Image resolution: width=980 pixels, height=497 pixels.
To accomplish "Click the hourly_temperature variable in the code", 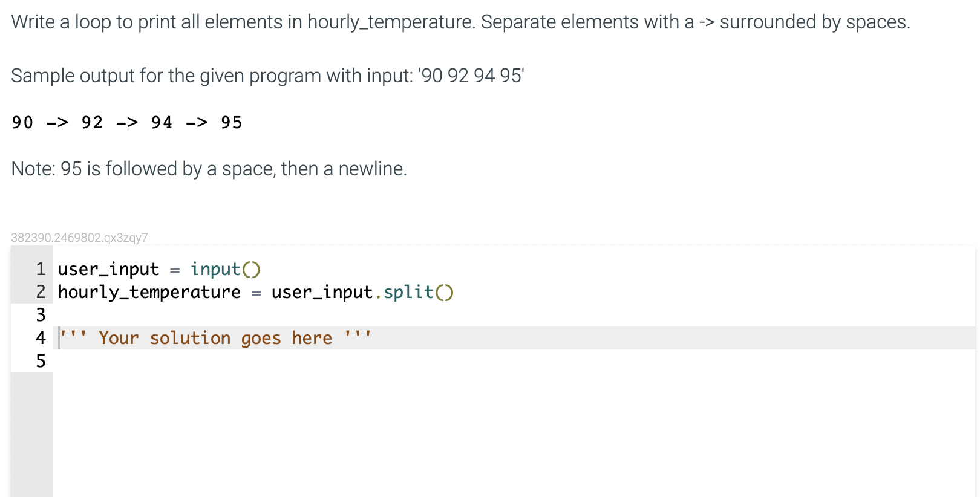I will click(149, 292).
